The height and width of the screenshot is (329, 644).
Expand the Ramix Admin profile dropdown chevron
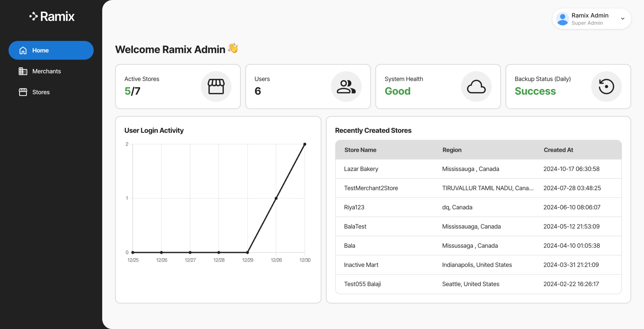click(x=622, y=19)
